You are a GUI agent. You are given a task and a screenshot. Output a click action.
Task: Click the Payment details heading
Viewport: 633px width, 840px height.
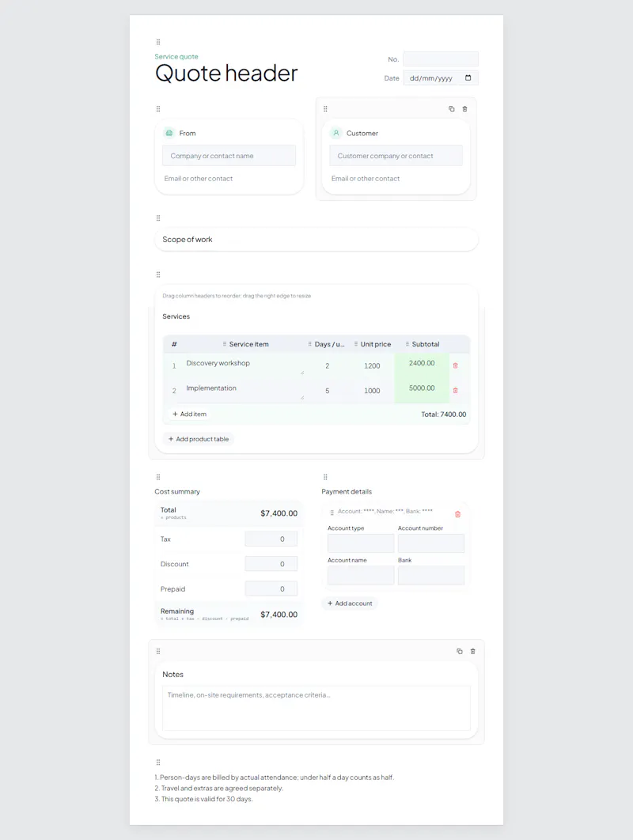point(347,491)
